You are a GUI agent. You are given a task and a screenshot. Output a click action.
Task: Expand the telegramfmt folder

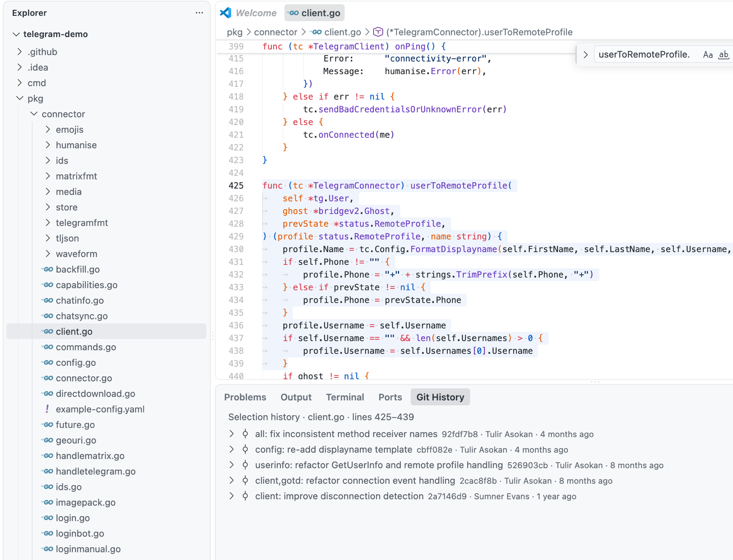48,223
